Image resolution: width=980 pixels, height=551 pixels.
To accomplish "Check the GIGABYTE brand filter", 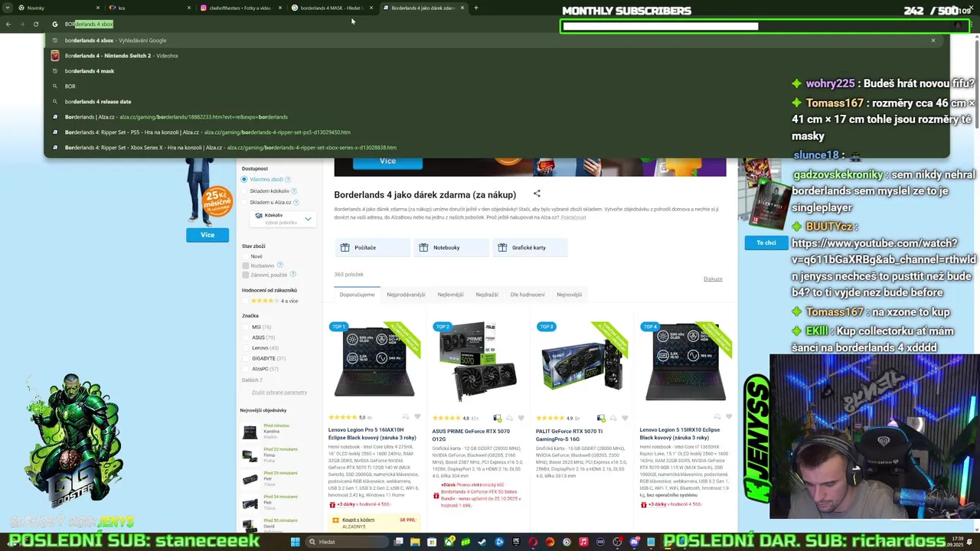I will [246, 358].
